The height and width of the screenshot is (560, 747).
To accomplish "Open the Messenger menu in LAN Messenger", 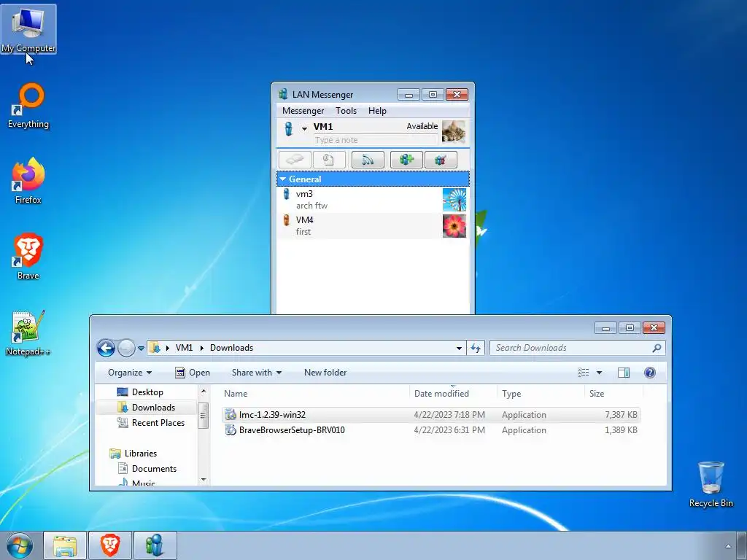I will click(x=303, y=111).
